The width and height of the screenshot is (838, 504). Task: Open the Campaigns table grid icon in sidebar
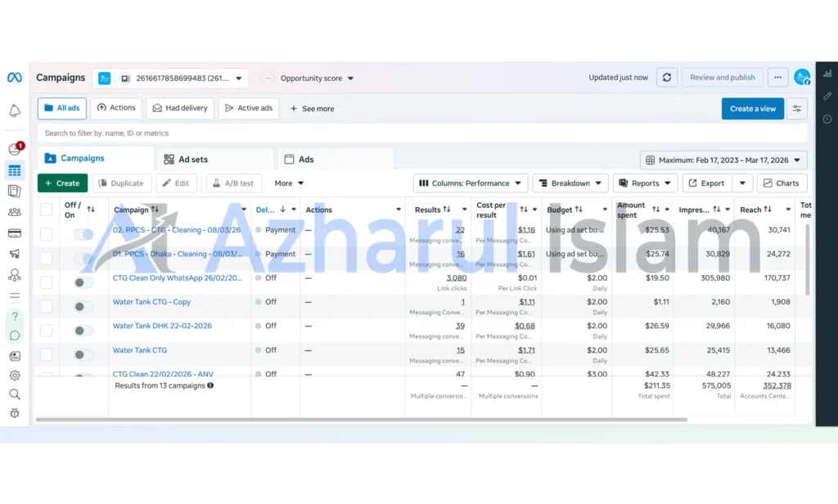tap(15, 170)
